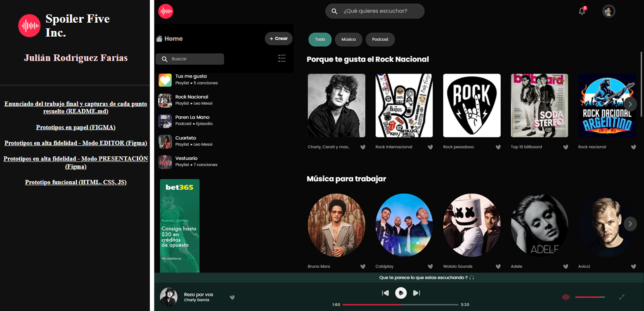Click the magnifier in the top search bar
This screenshot has height=311, width=644.
pos(334,11)
